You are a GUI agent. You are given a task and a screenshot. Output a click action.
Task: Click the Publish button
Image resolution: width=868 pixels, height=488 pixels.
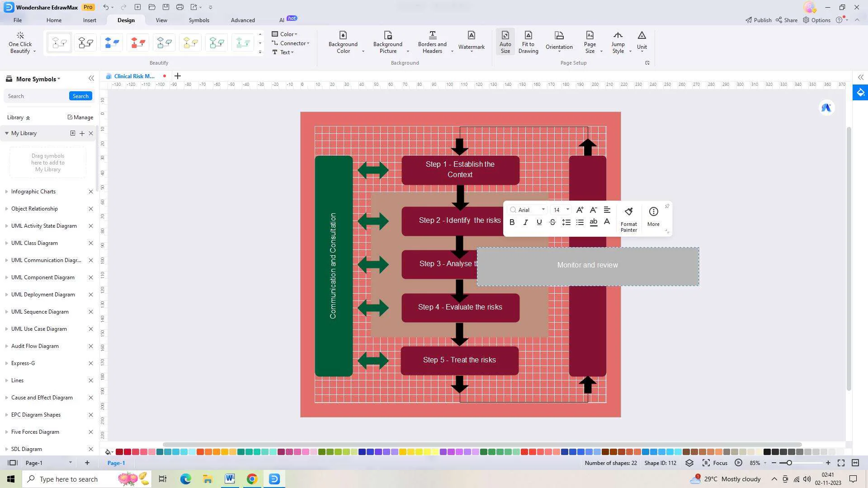tap(758, 20)
